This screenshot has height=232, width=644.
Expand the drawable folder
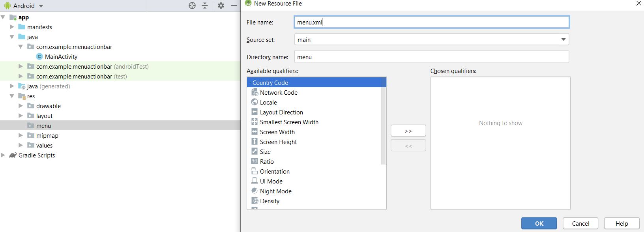(21, 106)
